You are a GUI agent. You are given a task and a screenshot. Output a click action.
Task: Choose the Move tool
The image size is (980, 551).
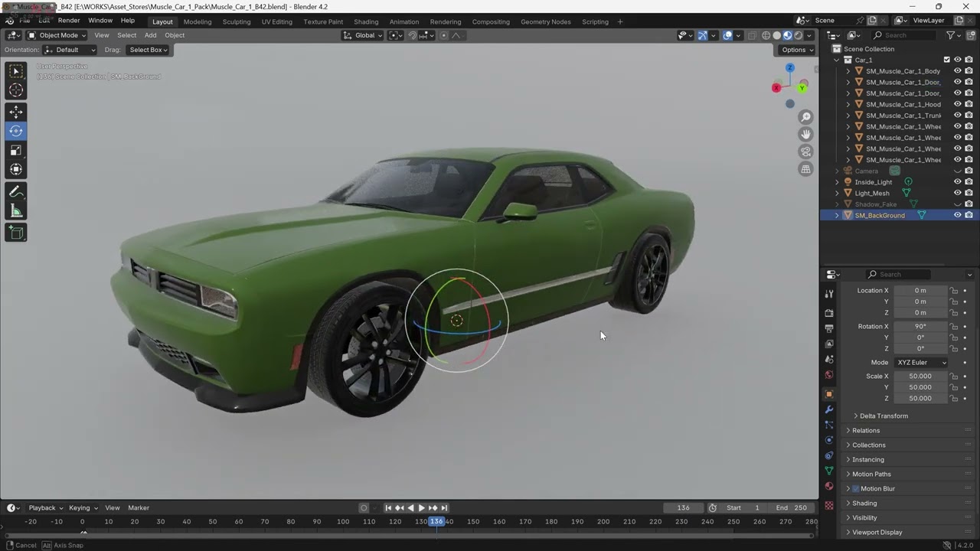pyautogui.click(x=16, y=112)
